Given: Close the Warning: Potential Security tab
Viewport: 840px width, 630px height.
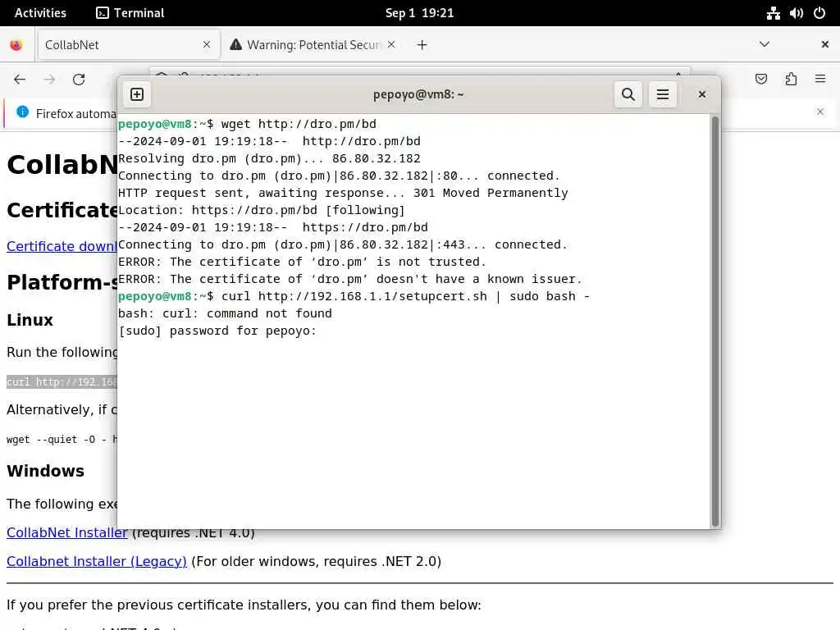Looking at the screenshot, I should click(391, 44).
